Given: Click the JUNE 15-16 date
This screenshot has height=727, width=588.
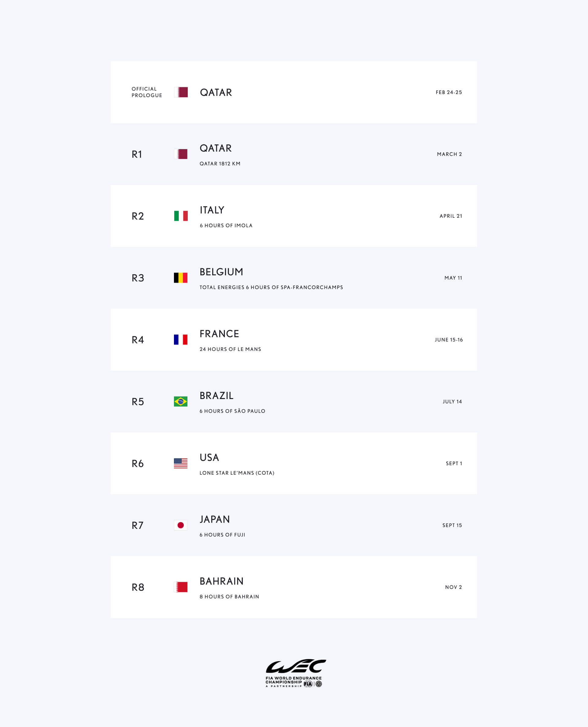Looking at the screenshot, I should tap(449, 340).
